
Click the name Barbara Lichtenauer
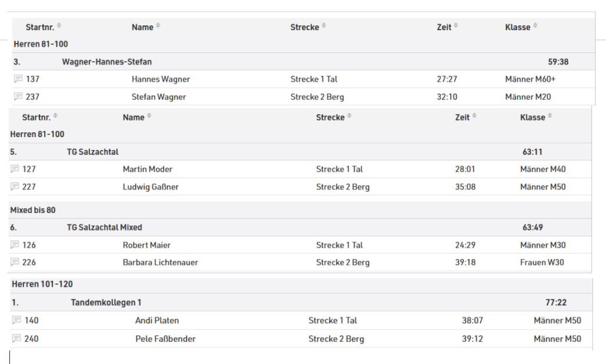pos(161,262)
